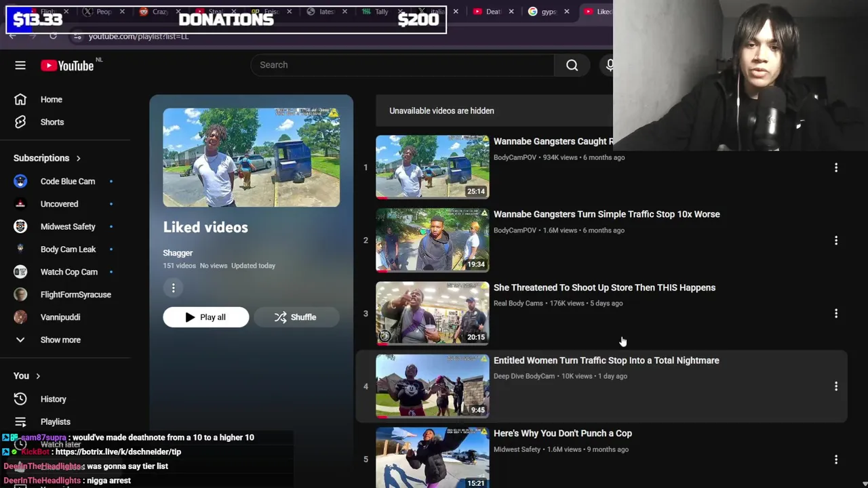Play thumbnail of 19:34 traffic stop video
The height and width of the screenshot is (488, 868).
point(433,241)
